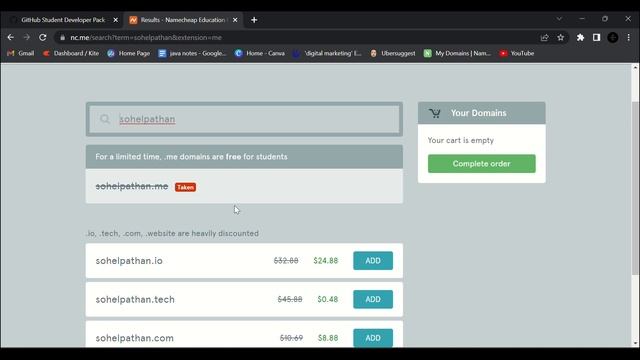Go forward to next page
This screenshot has width=640, height=360.
point(27,38)
